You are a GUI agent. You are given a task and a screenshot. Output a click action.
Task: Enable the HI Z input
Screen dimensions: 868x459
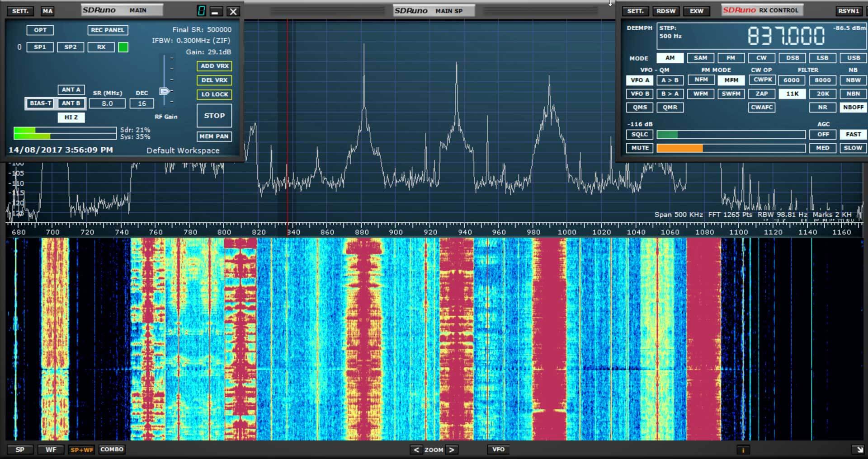[71, 117]
